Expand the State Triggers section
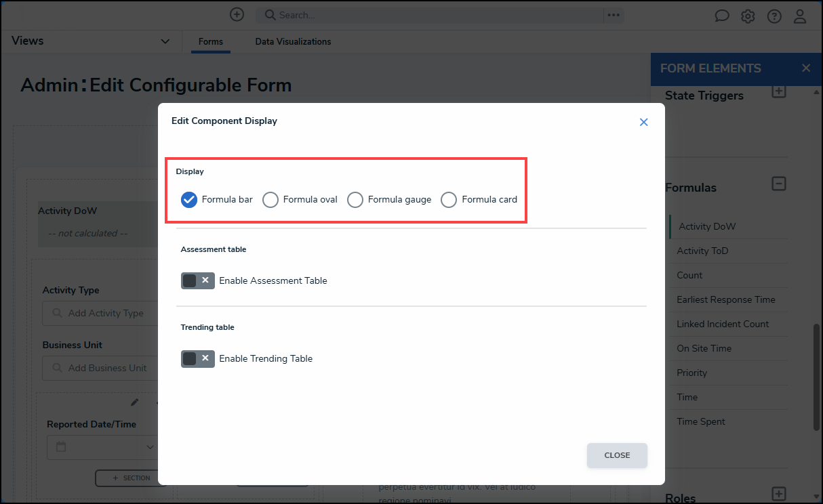Viewport: 823px width, 504px height. 779,91
